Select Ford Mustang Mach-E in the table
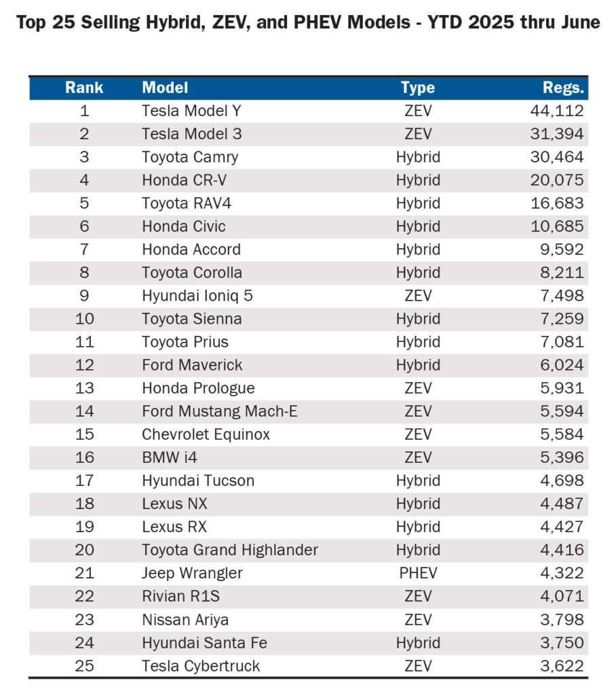 pos(220,411)
